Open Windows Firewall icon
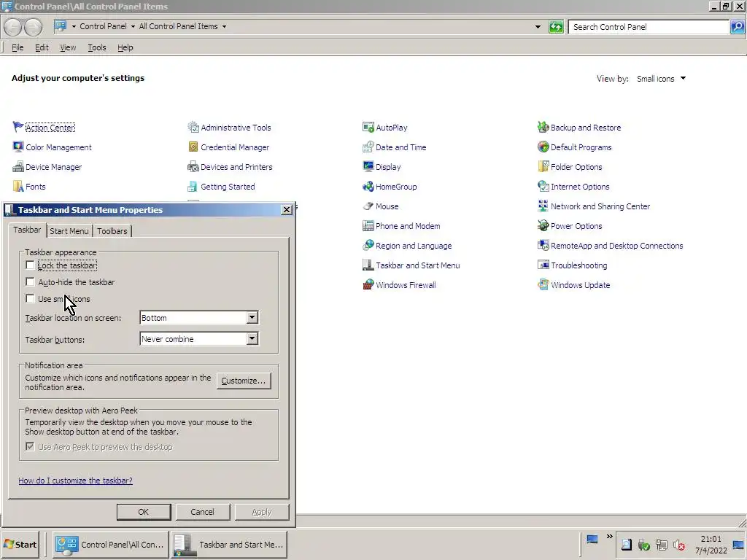Image resolution: width=747 pixels, height=560 pixels. pos(368,285)
